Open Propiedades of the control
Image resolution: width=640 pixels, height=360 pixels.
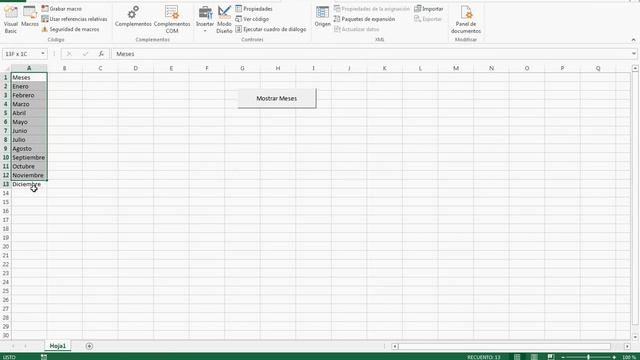254,9
